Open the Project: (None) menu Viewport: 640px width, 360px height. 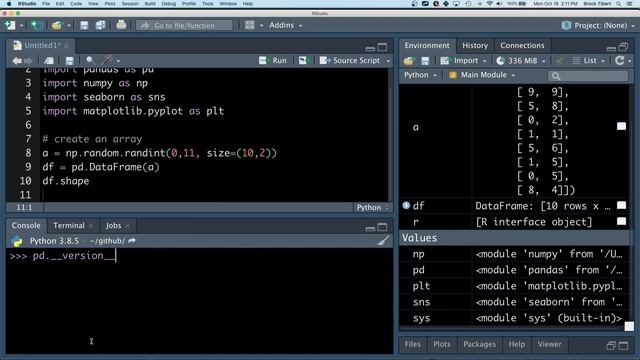[x=598, y=25]
